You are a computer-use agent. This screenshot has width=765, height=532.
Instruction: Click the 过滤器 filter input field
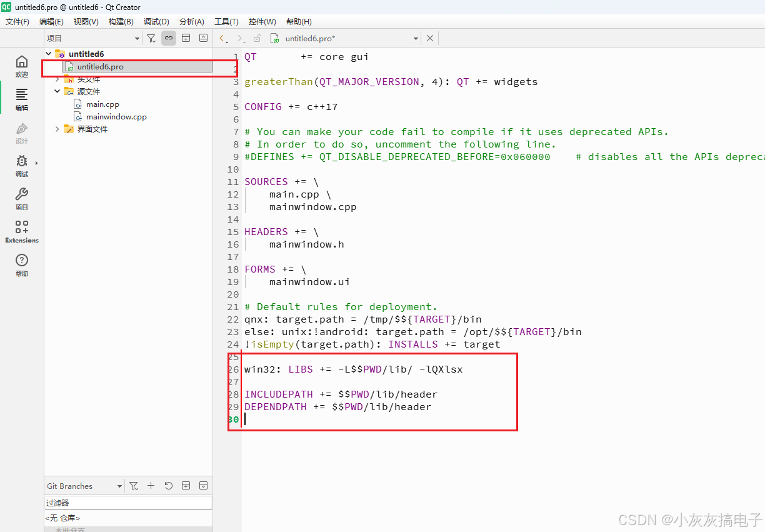128,503
